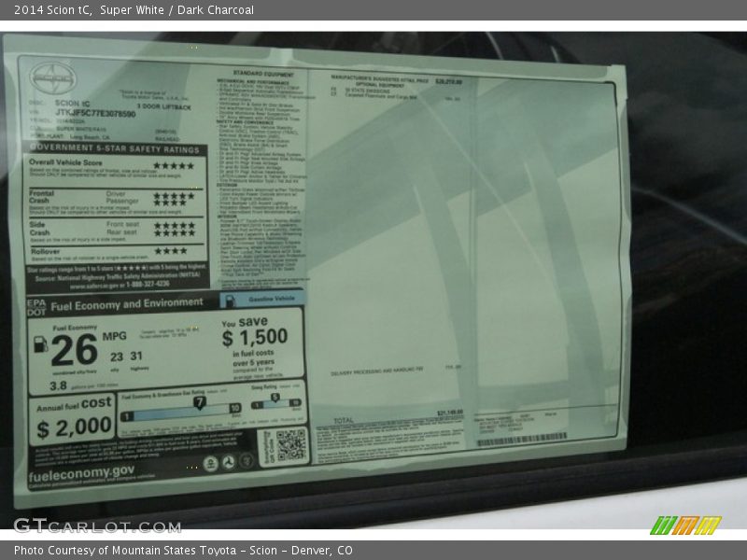This screenshot has width=747, height=560.
Task: Click the GTCARLOT.COM watermark
Action: pos(96,525)
